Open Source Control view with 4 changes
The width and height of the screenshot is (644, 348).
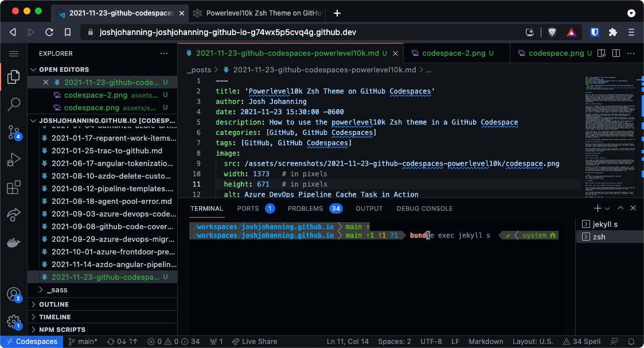(x=14, y=133)
